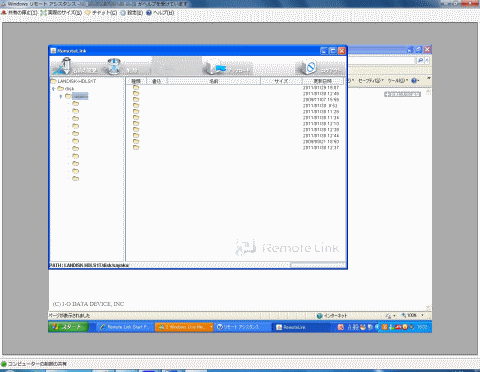Click the date entry ending 11:29
The width and height of the screenshot is (480, 372).
coord(321,112)
